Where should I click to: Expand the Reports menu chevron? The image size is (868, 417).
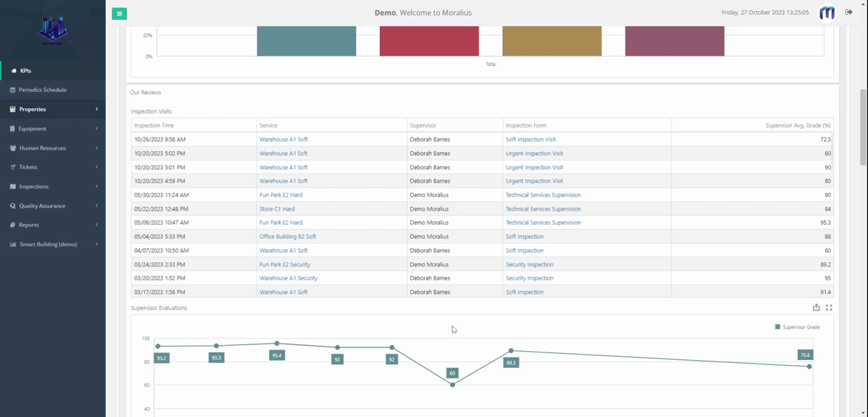96,225
